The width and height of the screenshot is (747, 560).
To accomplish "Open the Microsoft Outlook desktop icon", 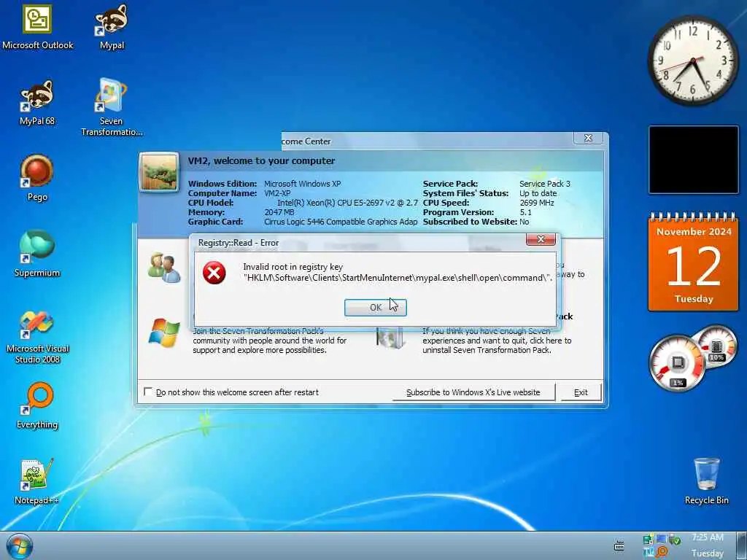I will (38, 27).
